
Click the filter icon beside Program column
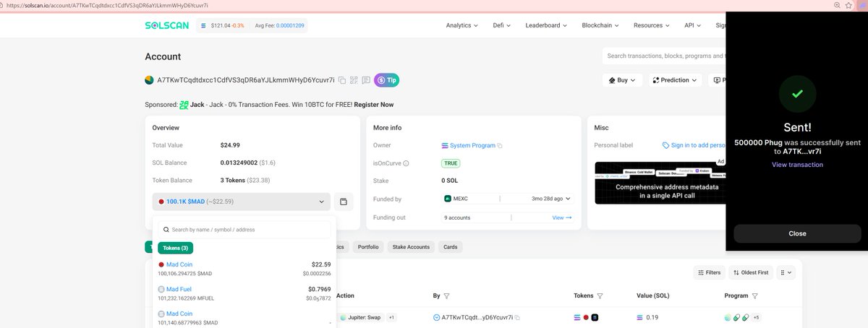coord(754,295)
